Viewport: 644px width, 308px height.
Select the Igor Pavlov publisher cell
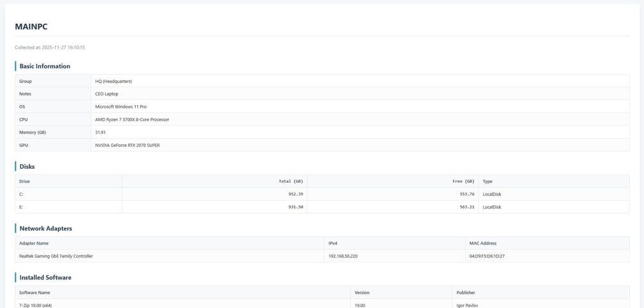pos(541,304)
